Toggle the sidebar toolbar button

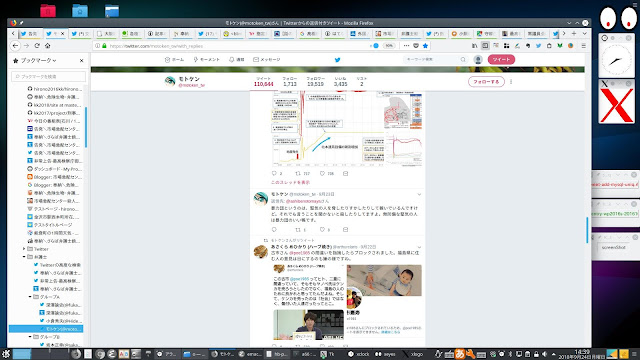485,46
